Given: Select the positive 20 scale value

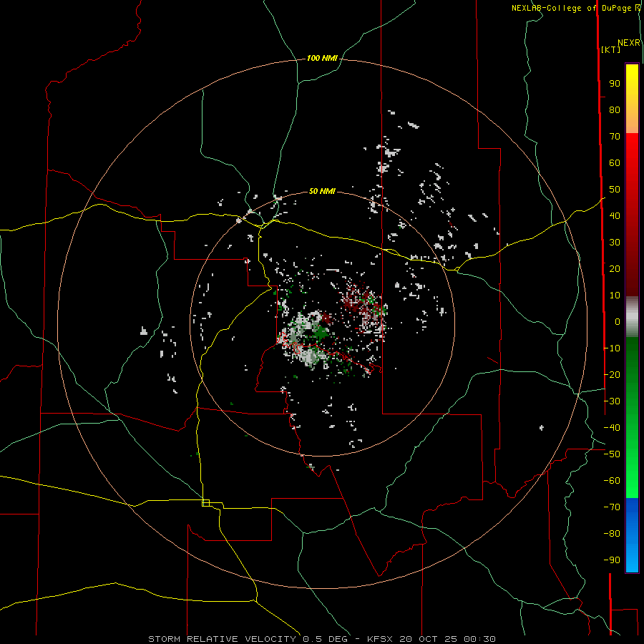Looking at the screenshot, I should [615, 268].
